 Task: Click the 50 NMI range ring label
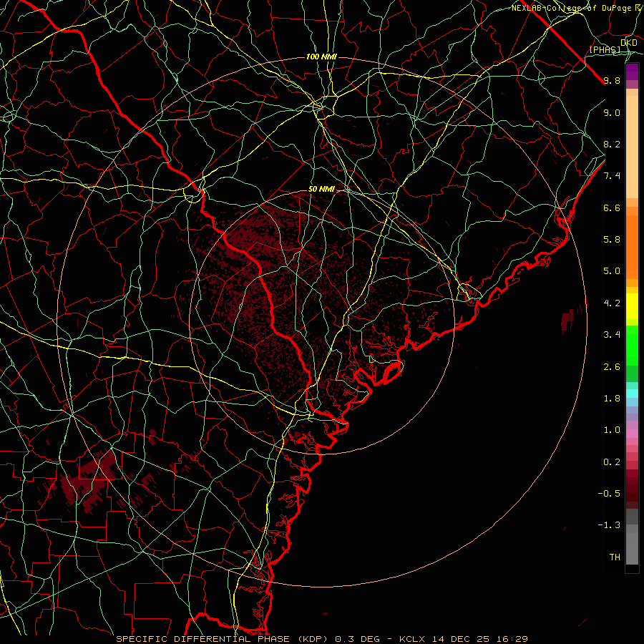point(321,189)
